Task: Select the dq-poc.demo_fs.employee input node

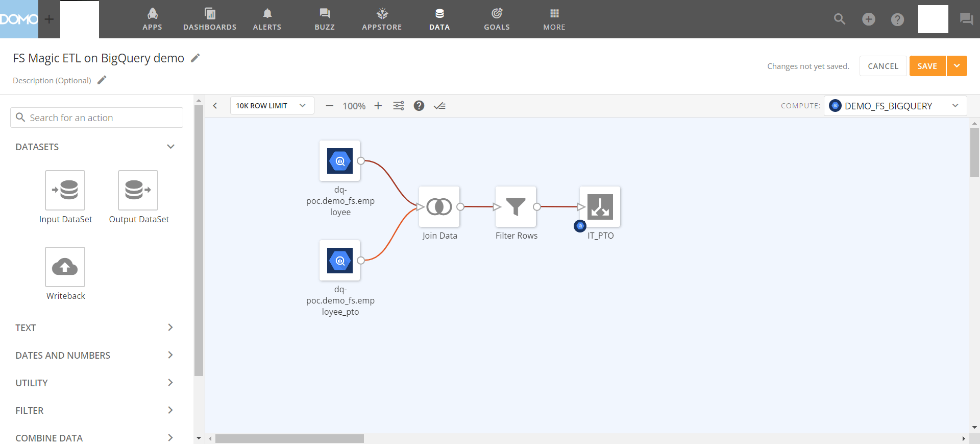Action: click(340, 161)
